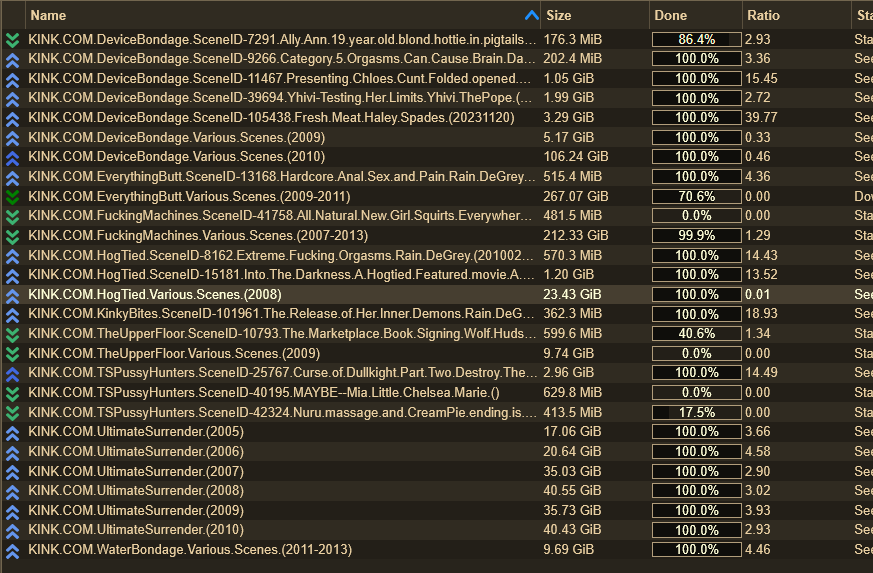Click the sort arrow in the Name column header
873x573 pixels.
530,15
